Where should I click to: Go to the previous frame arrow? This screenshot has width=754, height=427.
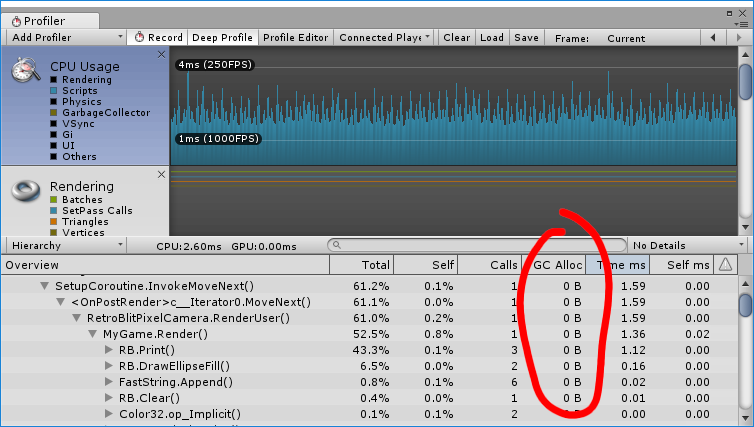pyautogui.click(x=713, y=38)
